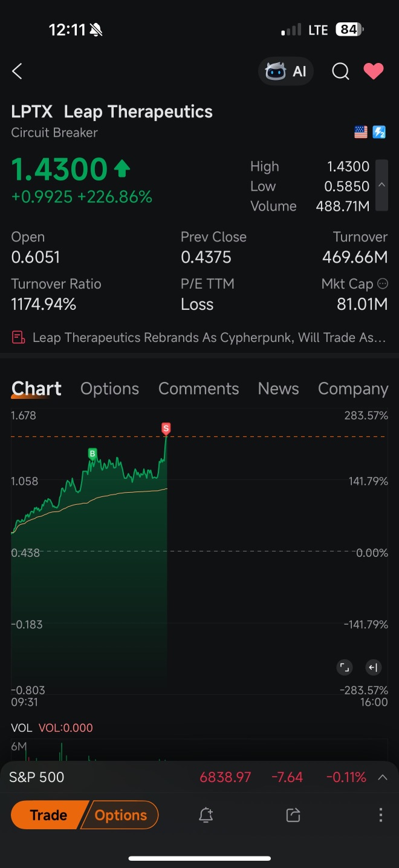Tap the collapse chart panel arrow icon
The image size is (399, 868).
click(x=373, y=668)
